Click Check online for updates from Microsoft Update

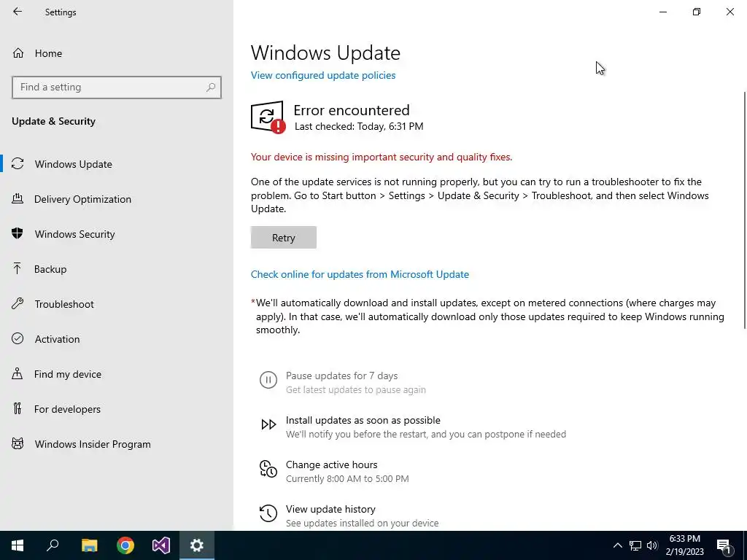click(360, 274)
